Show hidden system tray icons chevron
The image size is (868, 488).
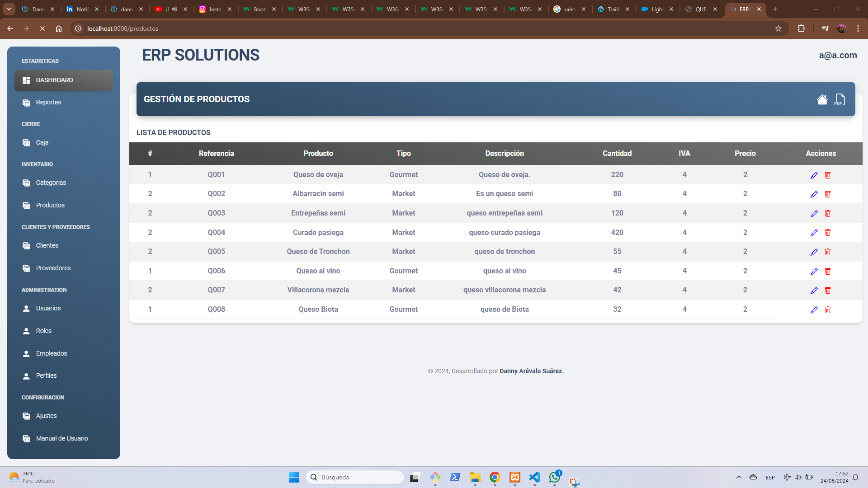[738, 477]
